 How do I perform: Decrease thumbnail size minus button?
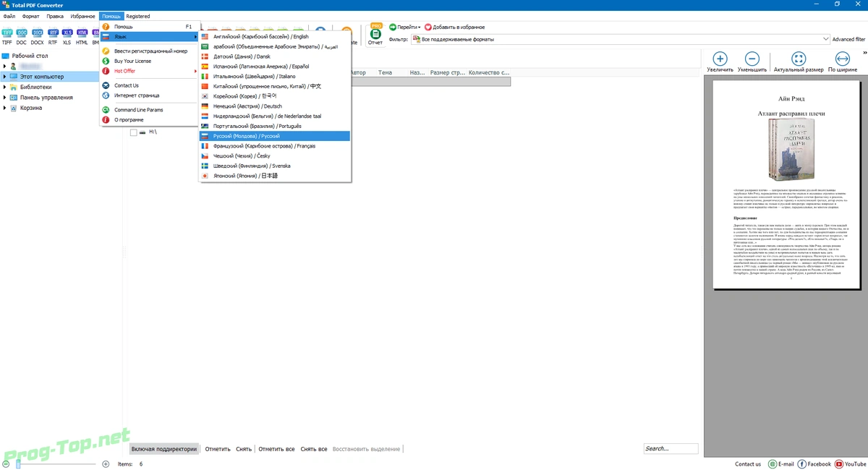pos(6,463)
